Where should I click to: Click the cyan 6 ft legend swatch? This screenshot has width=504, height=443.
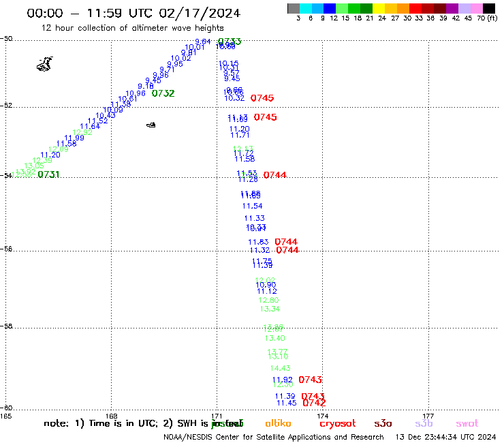pos(306,8)
